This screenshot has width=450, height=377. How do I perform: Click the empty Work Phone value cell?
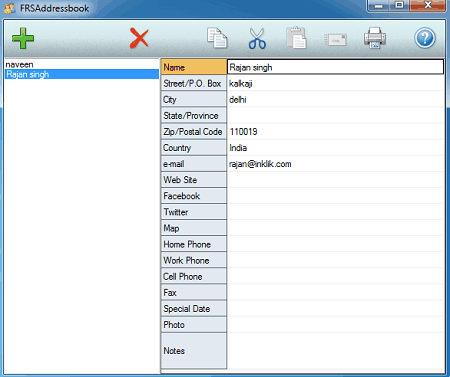click(335, 260)
